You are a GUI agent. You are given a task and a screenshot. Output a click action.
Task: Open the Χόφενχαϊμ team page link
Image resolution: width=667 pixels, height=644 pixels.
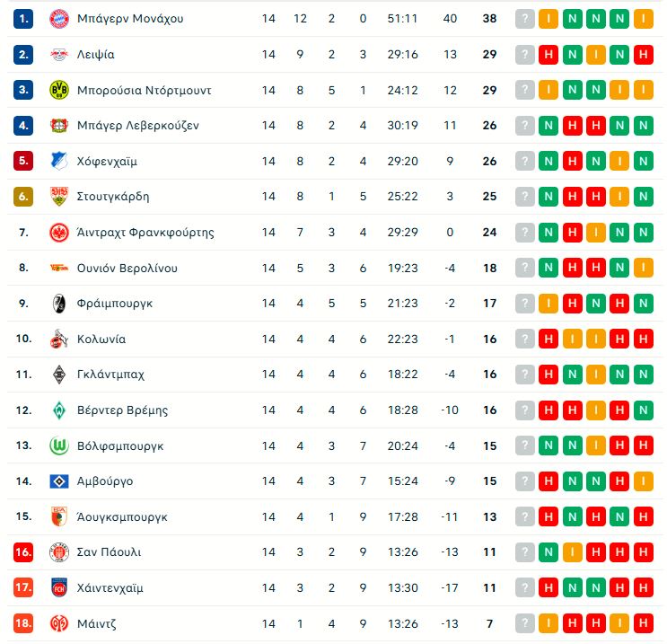pos(107,162)
